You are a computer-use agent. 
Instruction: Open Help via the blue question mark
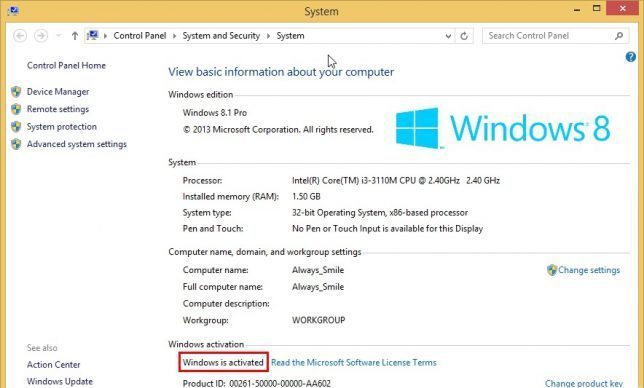point(631,57)
